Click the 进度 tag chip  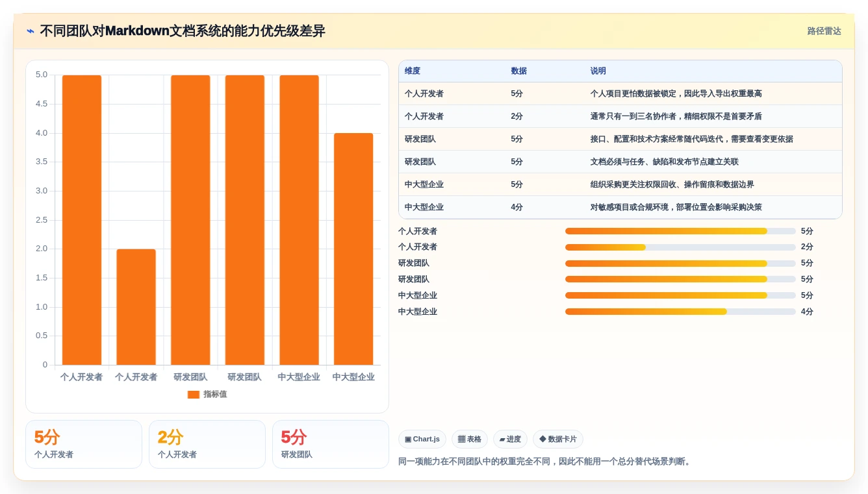point(510,439)
